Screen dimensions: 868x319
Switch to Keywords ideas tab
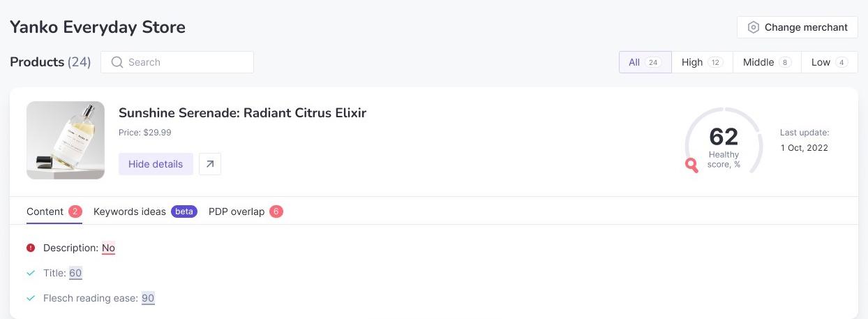(x=130, y=212)
